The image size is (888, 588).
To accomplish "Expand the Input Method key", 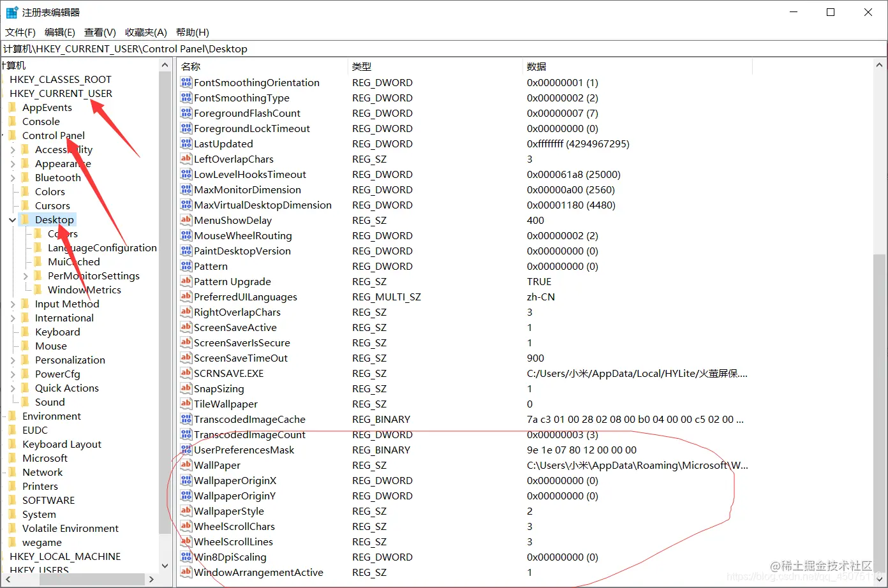I will coord(13,304).
